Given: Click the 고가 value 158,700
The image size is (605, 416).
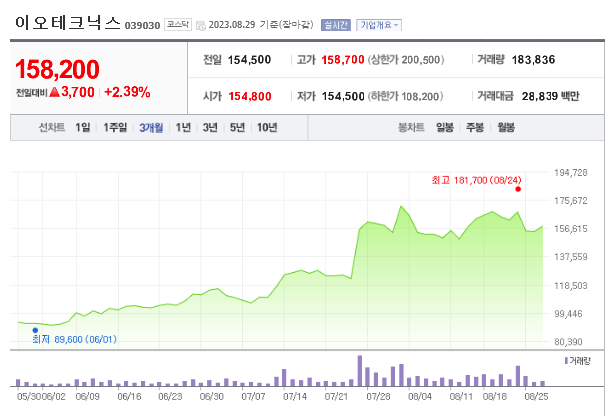Looking at the screenshot, I should tap(343, 60).
